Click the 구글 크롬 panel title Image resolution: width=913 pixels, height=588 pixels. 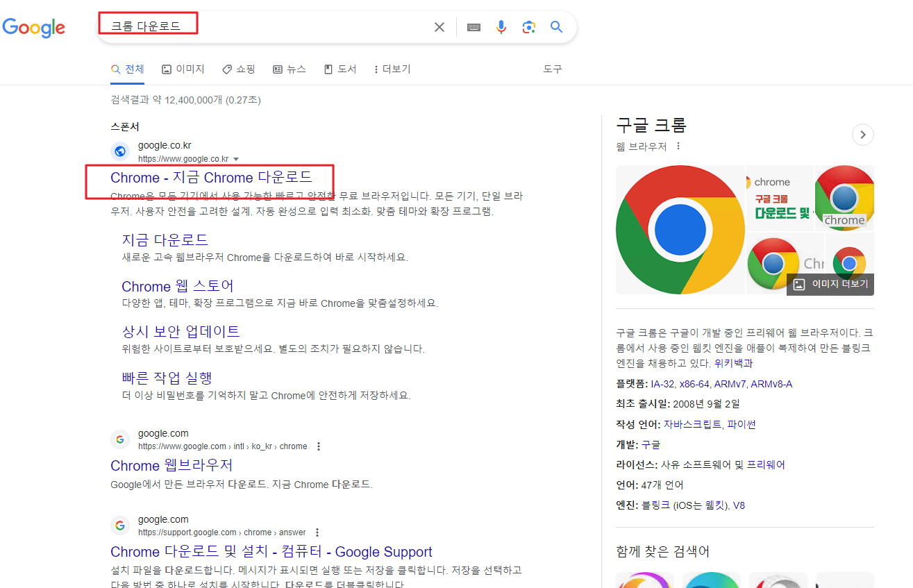[x=651, y=126]
